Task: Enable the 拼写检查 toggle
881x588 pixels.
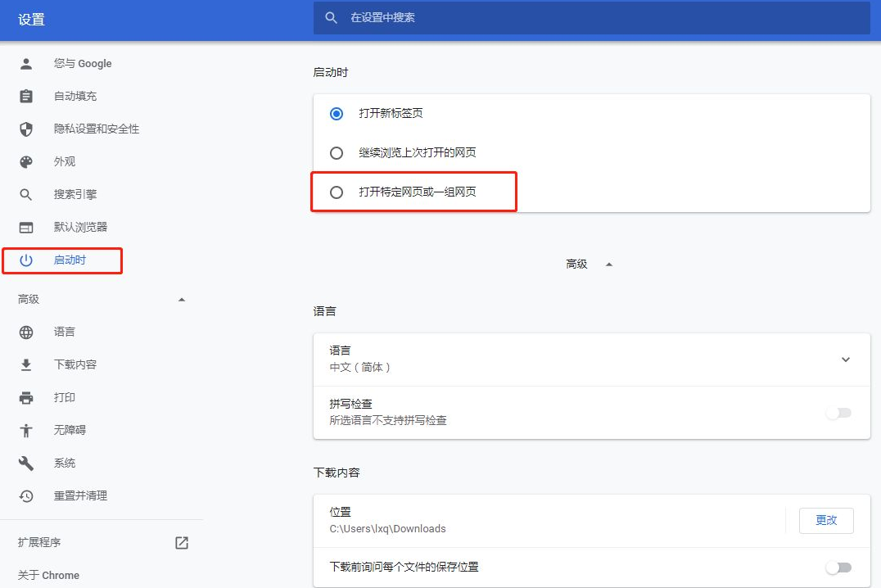Action: click(x=838, y=412)
